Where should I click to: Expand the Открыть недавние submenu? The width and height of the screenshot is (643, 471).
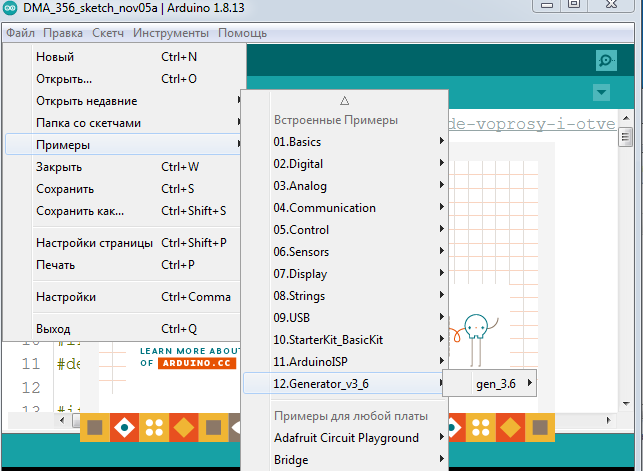coord(87,101)
